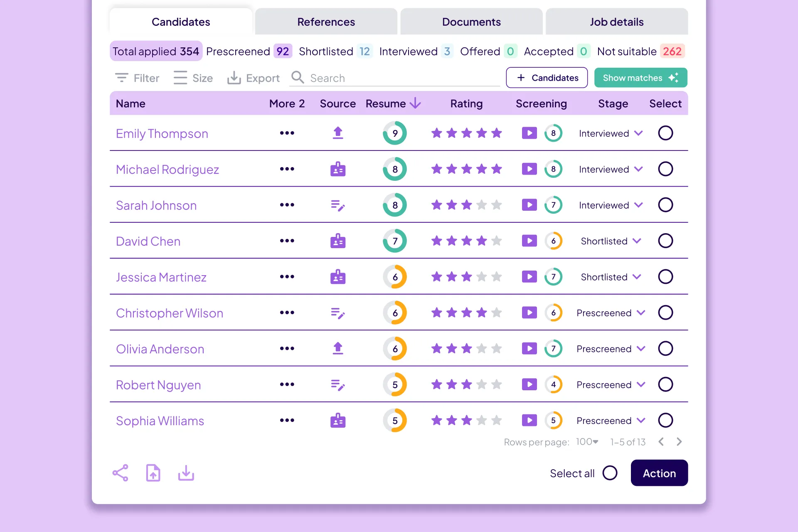Select Jessica Martinez's row circle
The width and height of the screenshot is (798, 532).
[x=665, y=277]
